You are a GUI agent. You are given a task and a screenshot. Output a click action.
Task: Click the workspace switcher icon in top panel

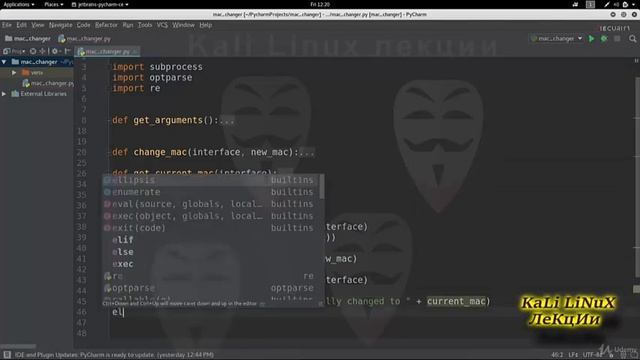(590, 4)
